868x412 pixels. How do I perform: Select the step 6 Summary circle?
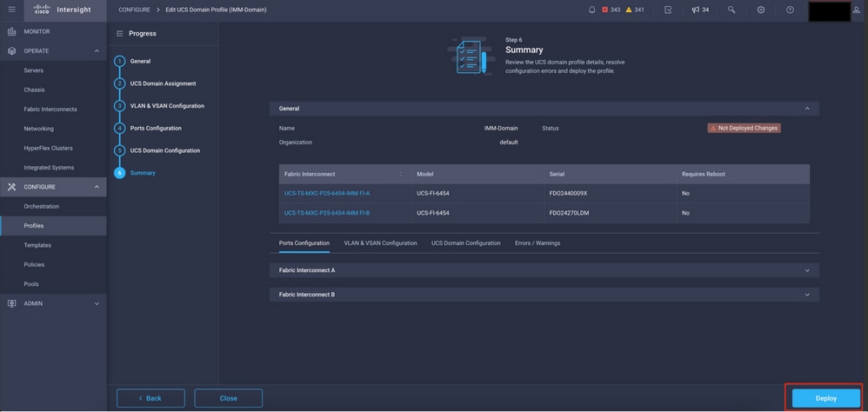click(119, 173)
